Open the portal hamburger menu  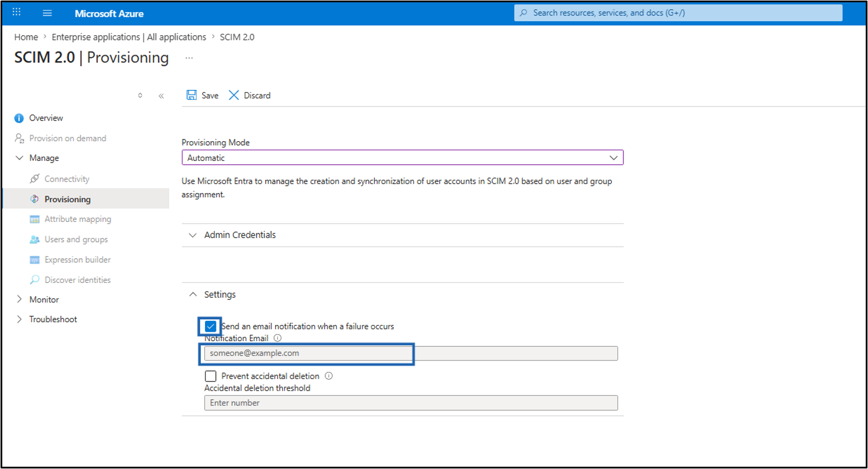coord(47,13)
